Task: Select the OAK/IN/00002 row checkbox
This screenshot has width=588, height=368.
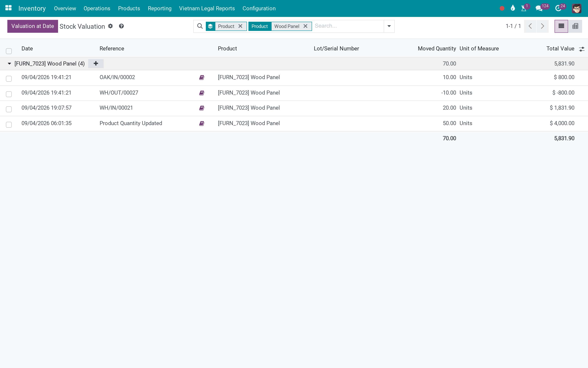Action: coord(9,79)
